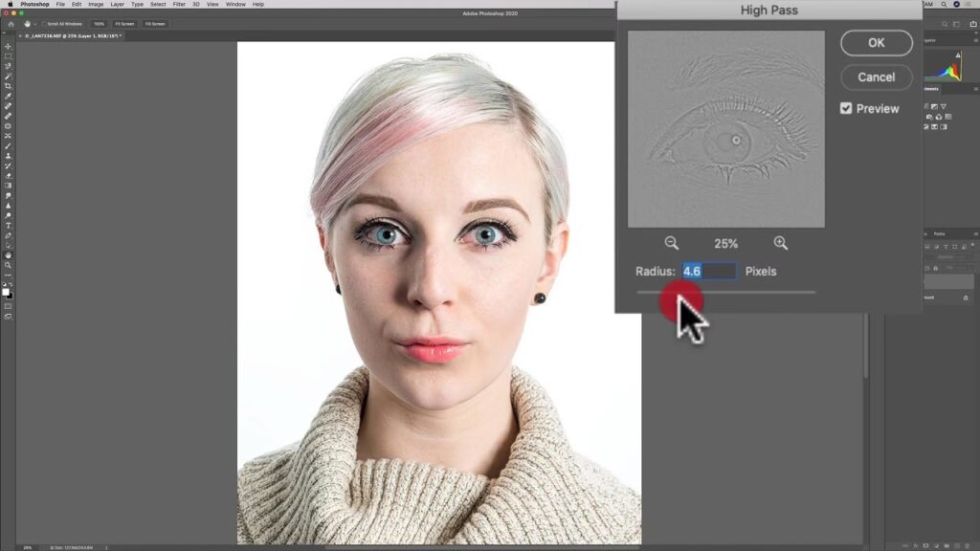Select the Lasso tool
980x551 pixels.
click(x=8, y=66)
